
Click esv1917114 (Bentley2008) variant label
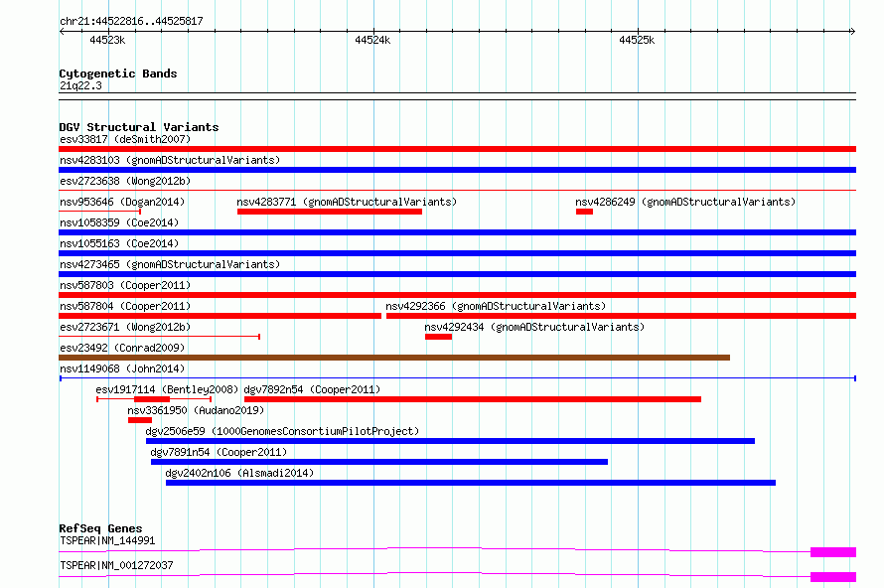[167, 389]
